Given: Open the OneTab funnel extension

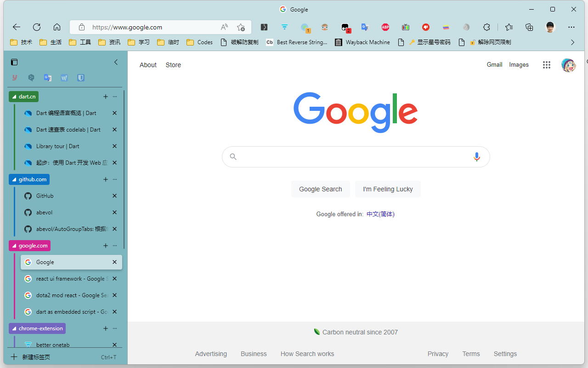Looking at the screenshot, I should coord(284,27).
